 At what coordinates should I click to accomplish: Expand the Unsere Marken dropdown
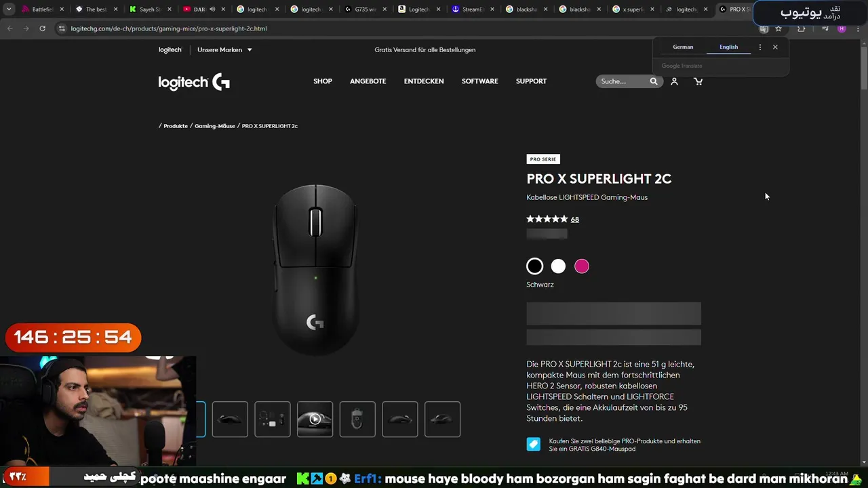[x=224, y=49]
